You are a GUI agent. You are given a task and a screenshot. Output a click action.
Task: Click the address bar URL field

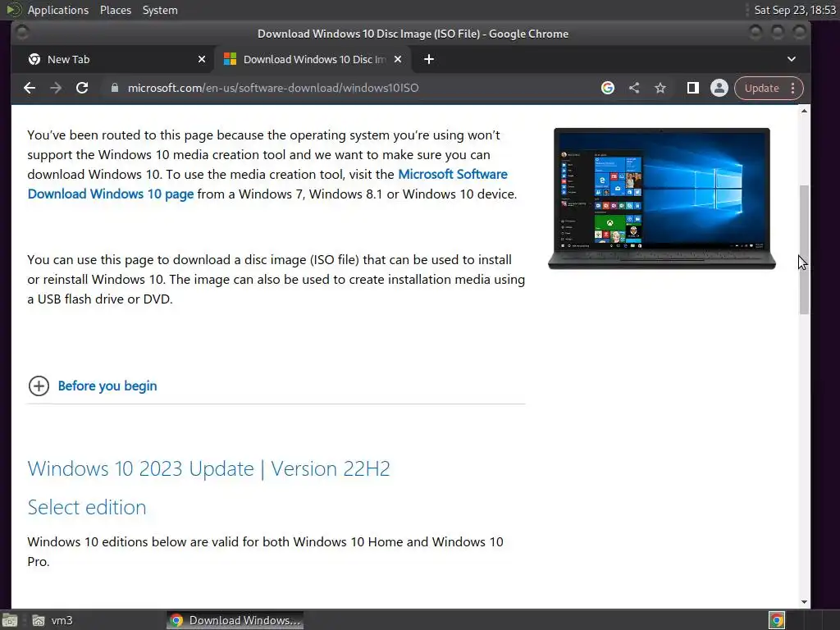click(x=348, y=88)
